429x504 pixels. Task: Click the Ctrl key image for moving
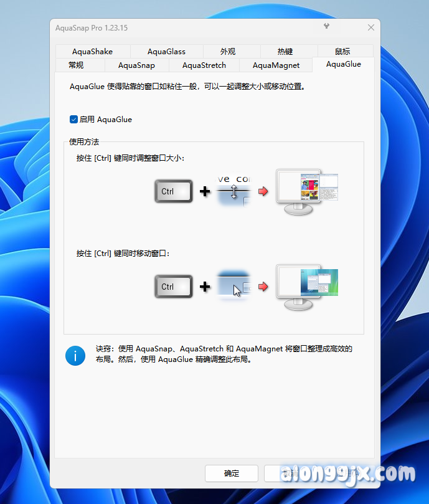(x=173, y=287)
